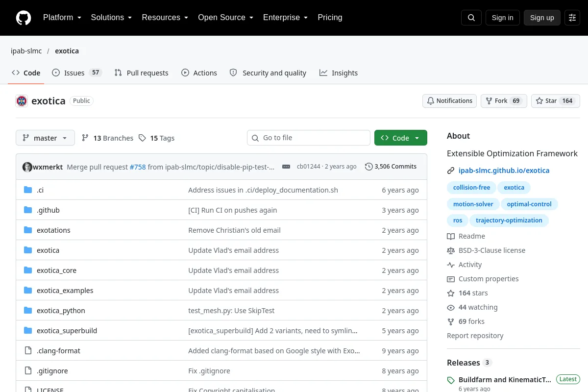Click the eye icon beside 44 watching
The height and width of the screenshot is (392, 588).
(451, 307)
